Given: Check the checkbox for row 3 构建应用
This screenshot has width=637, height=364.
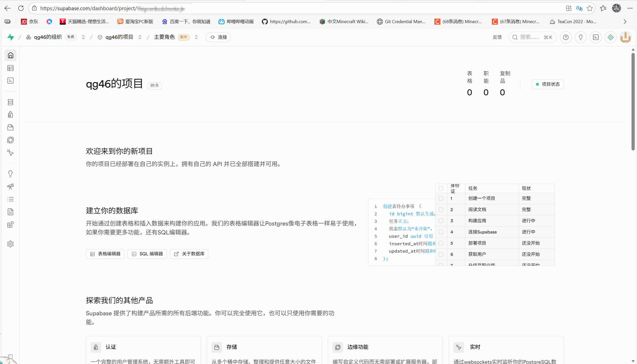Looking at the screenshot, I should click(x=441, y=221).
